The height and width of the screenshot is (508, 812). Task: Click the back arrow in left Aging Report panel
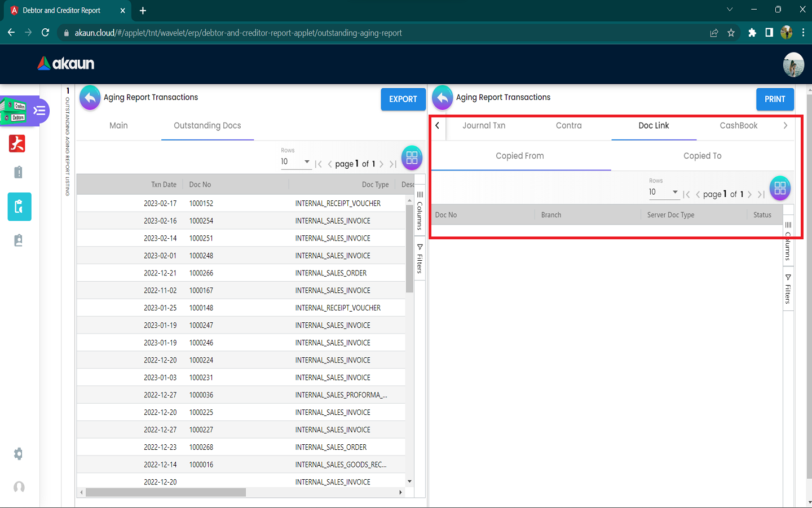[x=90, y=98]
